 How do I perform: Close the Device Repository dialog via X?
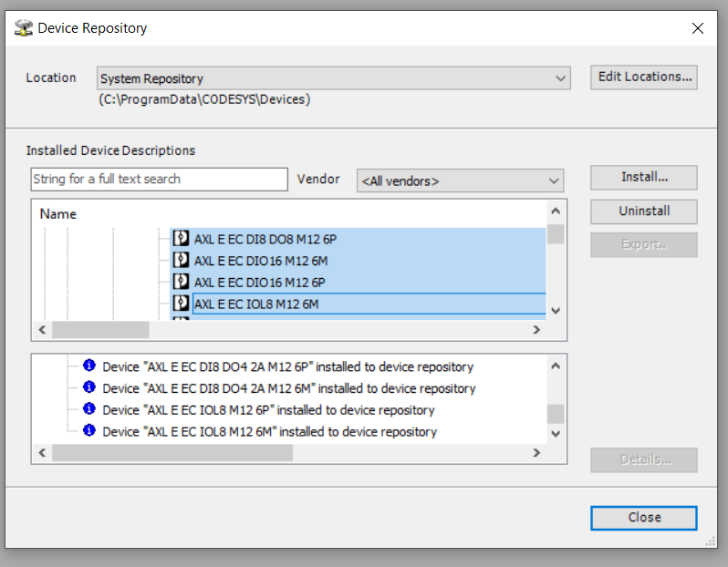pos(697,28)
